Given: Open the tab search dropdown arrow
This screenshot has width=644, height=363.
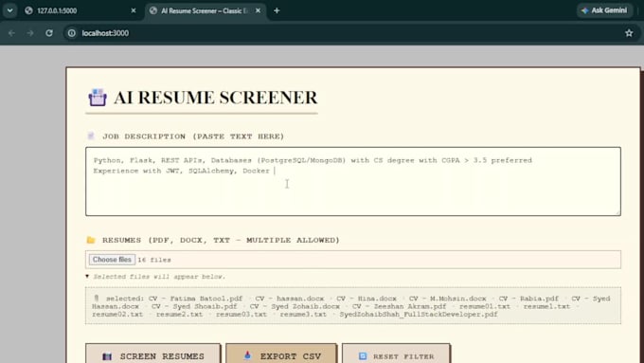Looking at the screenshot, I should click(9, 10).
